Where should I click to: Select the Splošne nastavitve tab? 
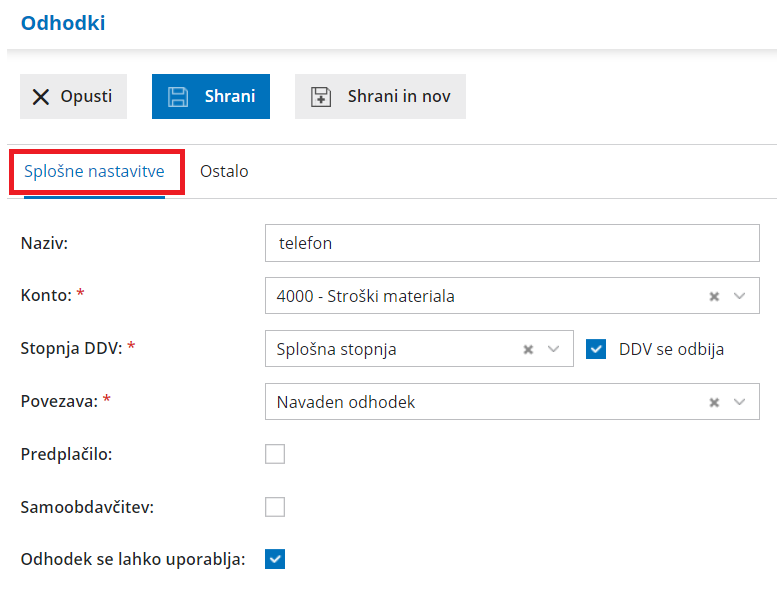coord(95,172)
